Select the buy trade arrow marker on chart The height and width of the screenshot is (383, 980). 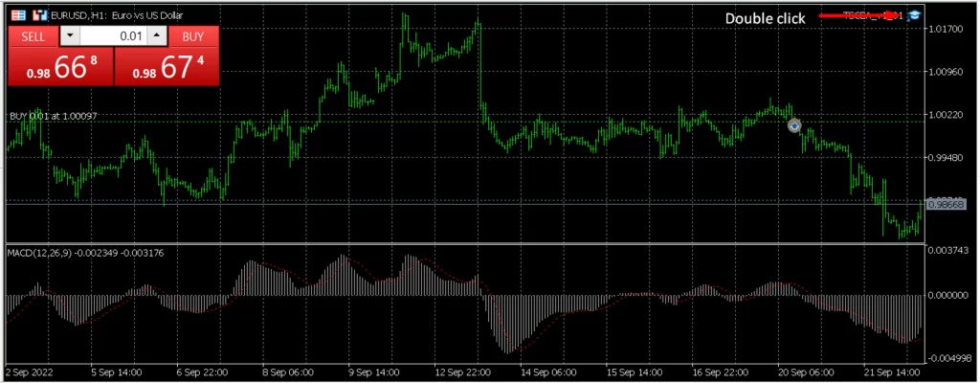(793, 125)
